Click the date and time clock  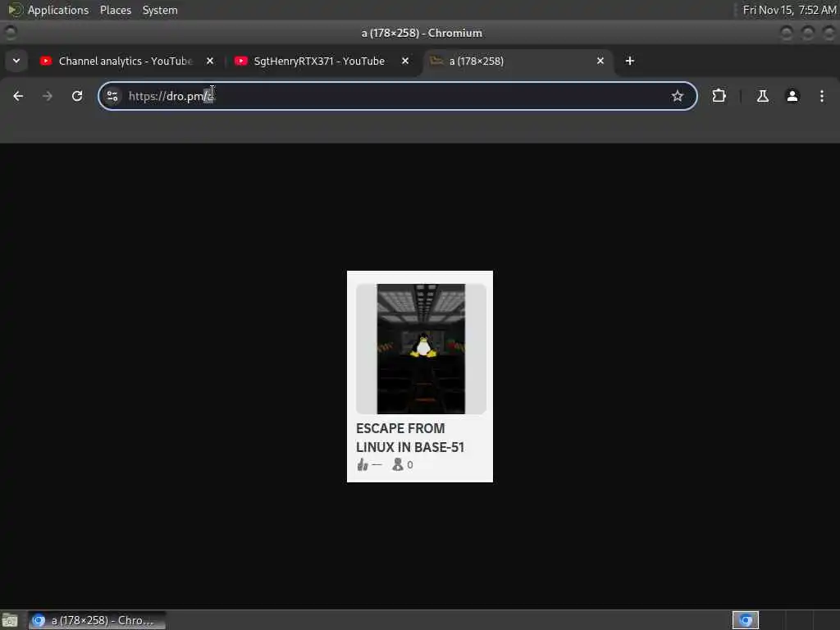(789, 10)
